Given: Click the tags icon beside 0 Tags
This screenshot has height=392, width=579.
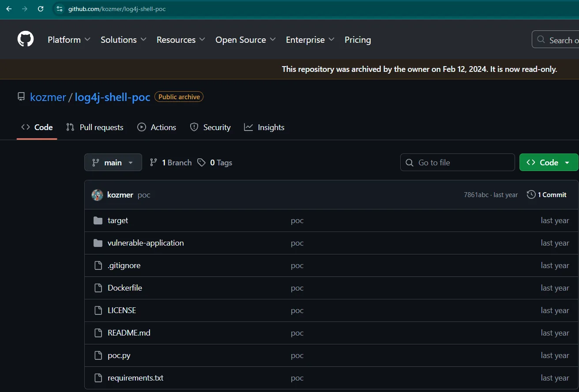Looking at the screenshot, I should click(201, 163).
